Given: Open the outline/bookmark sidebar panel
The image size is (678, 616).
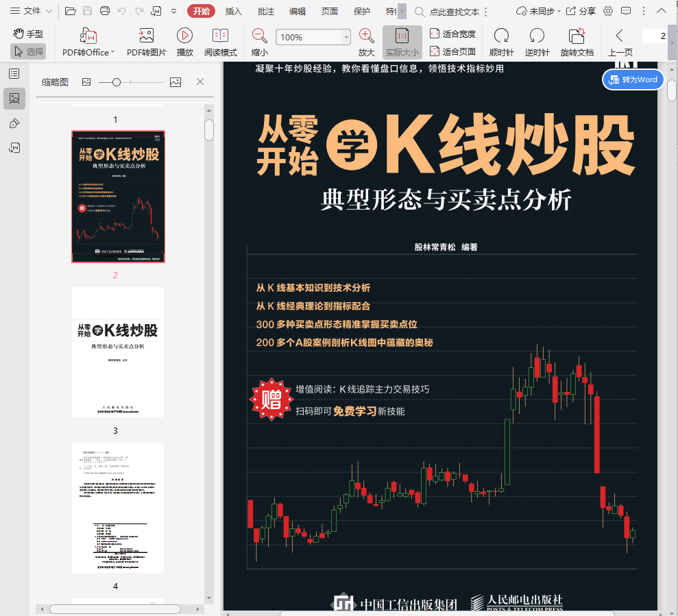Looking at the screenshot, I should [14, 74].
